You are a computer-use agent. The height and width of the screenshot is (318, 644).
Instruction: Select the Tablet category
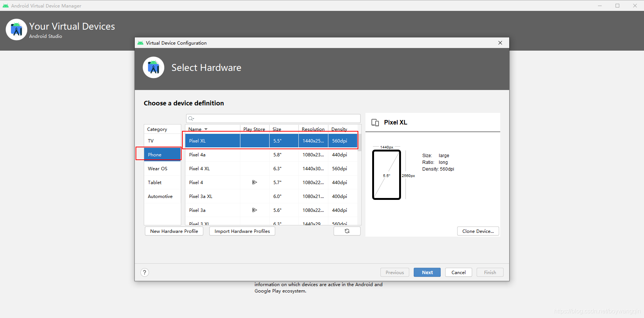pos(162,183)
